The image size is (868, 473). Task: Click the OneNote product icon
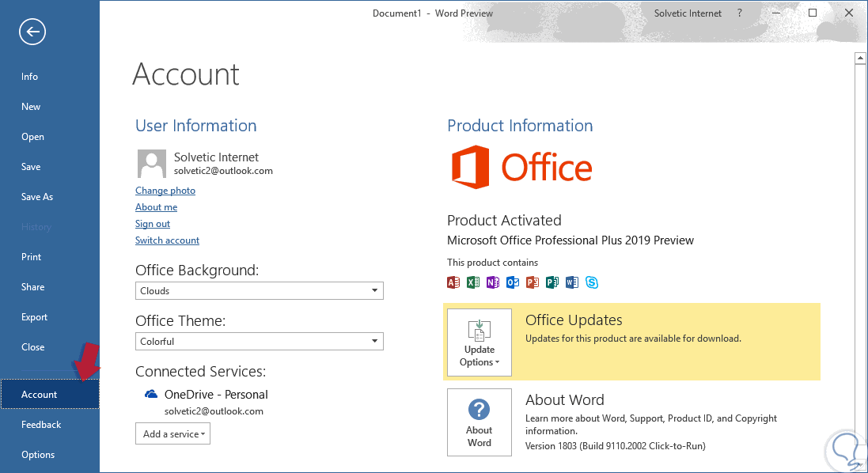pyautogui.click(x=493, y=282)
